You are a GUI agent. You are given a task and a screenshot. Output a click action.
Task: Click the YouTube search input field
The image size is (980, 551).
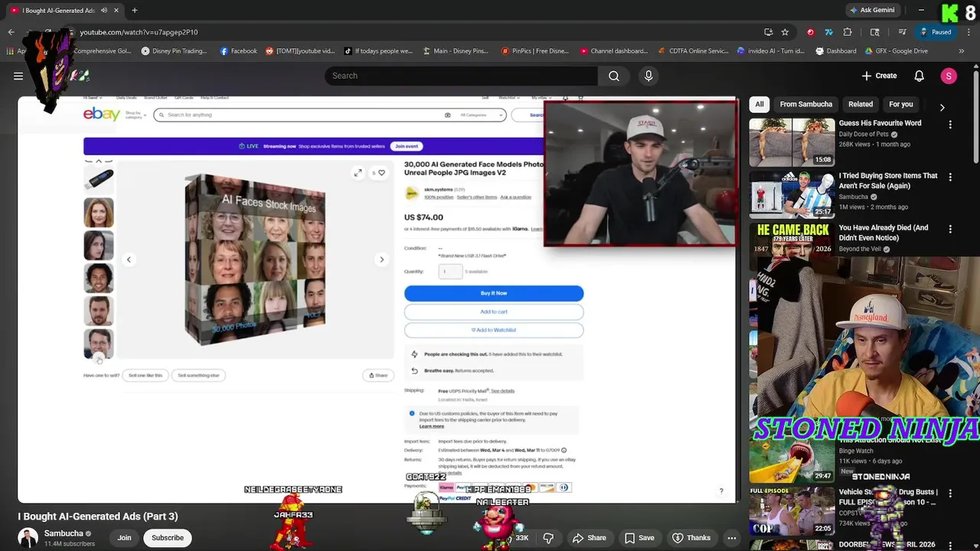(461, 76)
